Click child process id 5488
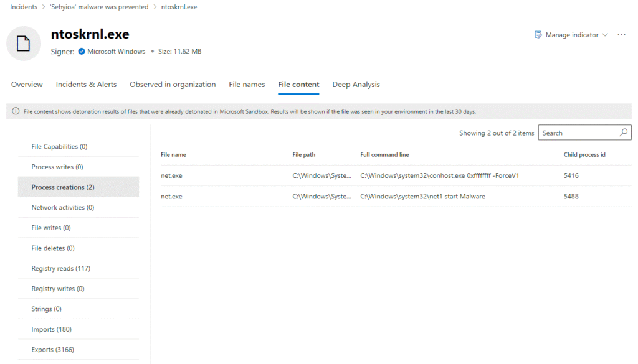 point(571,196)
